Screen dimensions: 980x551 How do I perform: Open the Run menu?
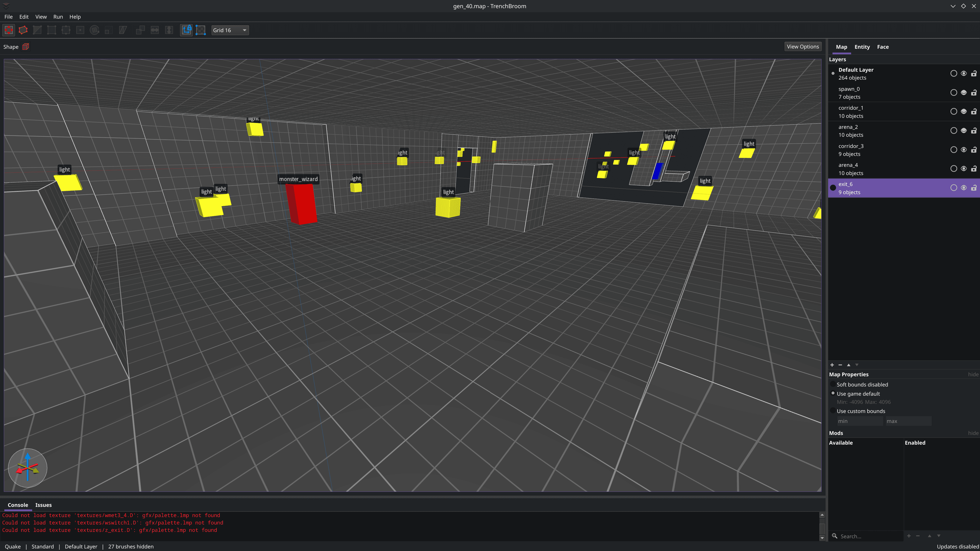point(58,17)
